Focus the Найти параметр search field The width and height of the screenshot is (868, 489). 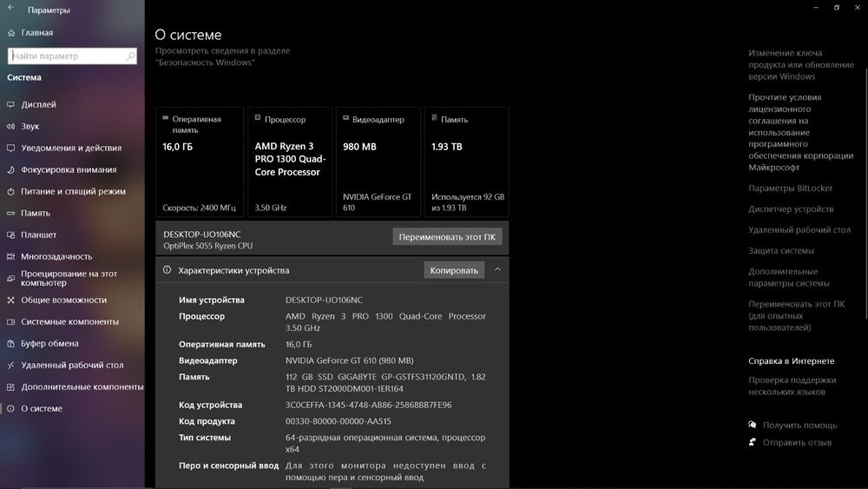(72, 56)
